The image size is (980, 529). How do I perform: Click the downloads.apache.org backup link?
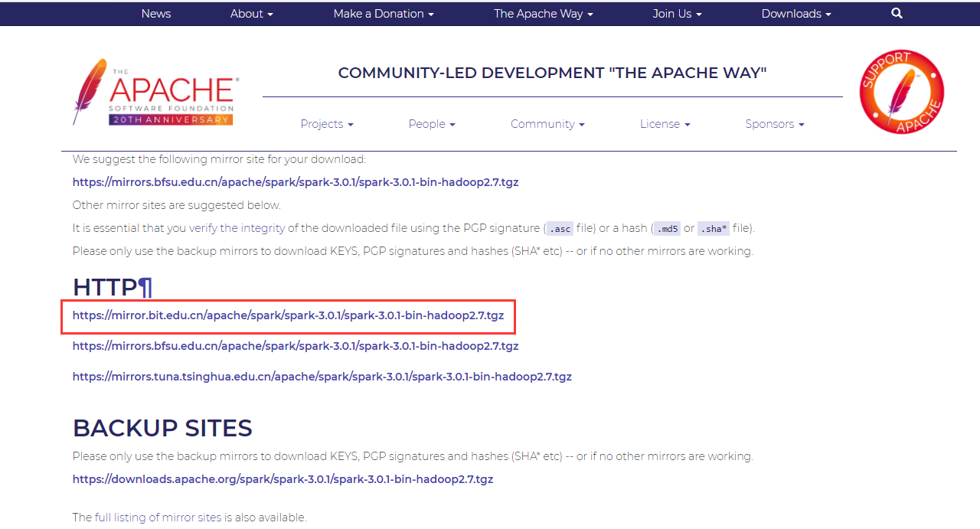coord(283,479)
